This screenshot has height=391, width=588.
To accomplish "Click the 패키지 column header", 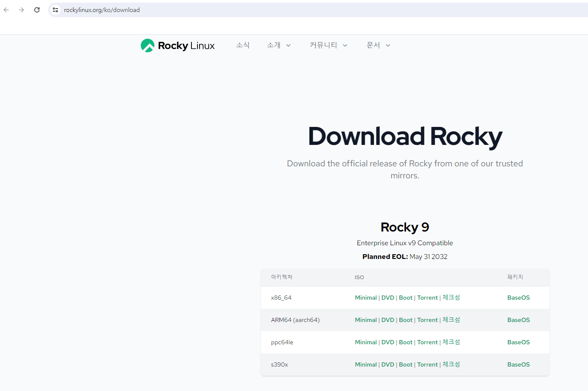I will (515, 277).
